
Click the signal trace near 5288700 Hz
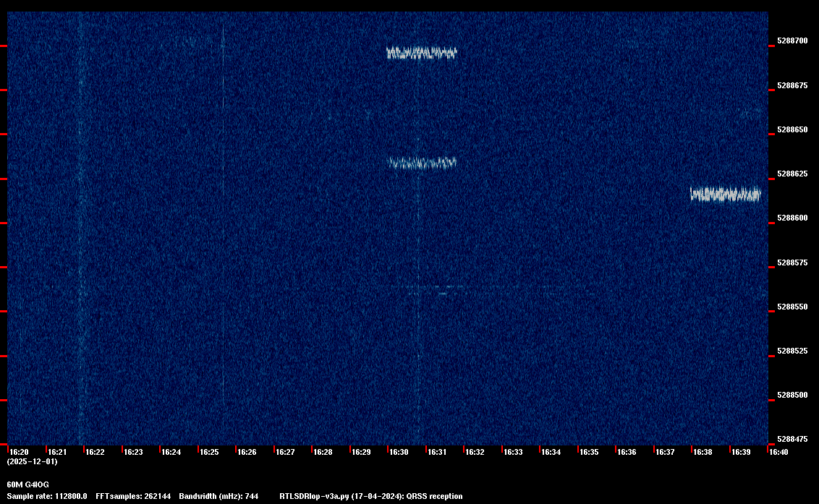(422, 53)
